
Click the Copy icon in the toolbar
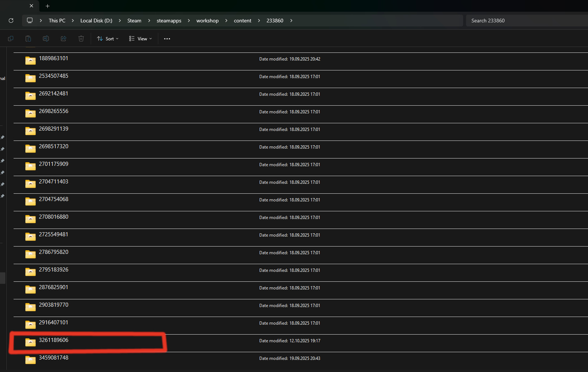(x=11, y=39)
